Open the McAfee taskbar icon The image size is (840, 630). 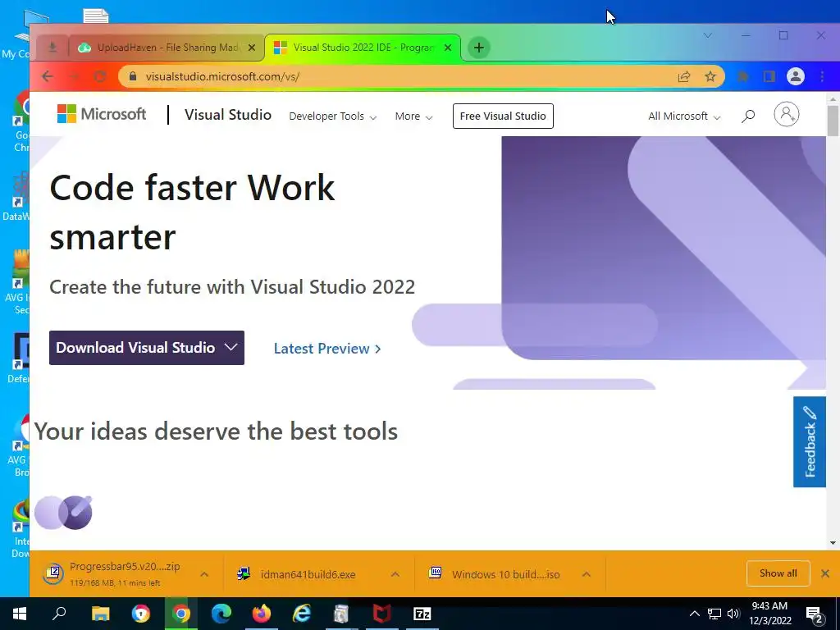[382, 614]
